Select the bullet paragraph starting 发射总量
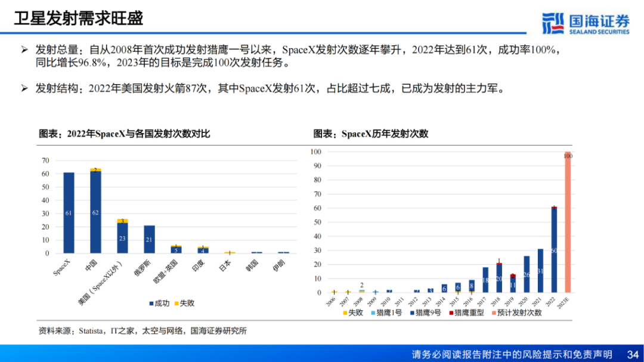Viewport: 644px width, 362px height. pos(299,56)
